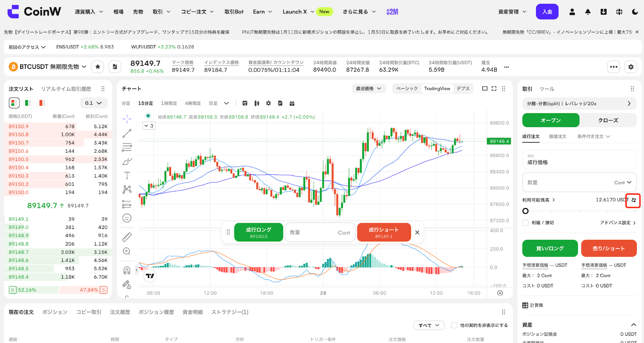Select the text annotation tool
Viewport: 644px width, 343px height.
pyautogui.click(x=127, y=175)
